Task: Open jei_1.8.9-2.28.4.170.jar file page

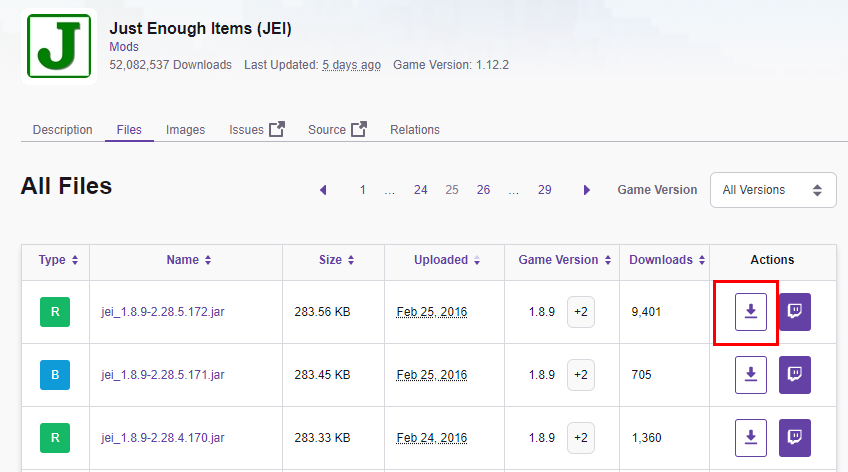Action: [x=163, y=438]
